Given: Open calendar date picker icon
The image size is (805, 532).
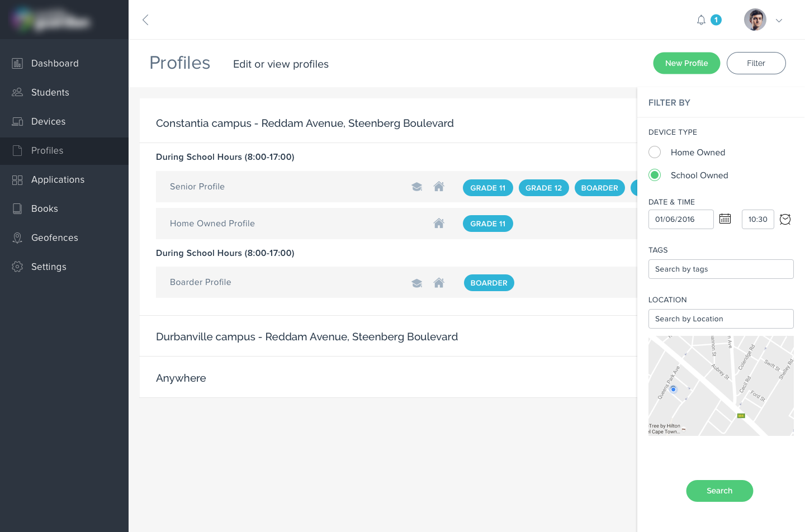Looking at the screenshot, I should click(725, 219).
